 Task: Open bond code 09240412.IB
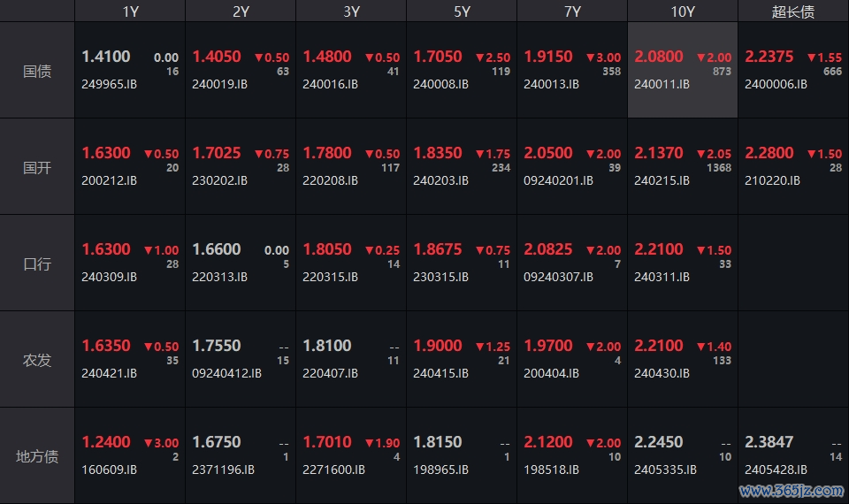coord(226,373)
